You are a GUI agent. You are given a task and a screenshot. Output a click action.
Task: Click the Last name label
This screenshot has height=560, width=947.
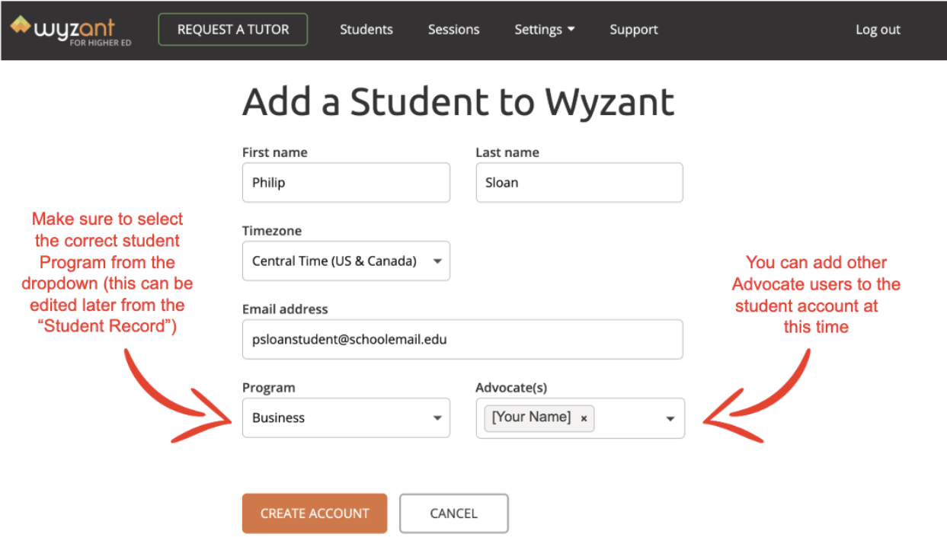tap(507, 152)
